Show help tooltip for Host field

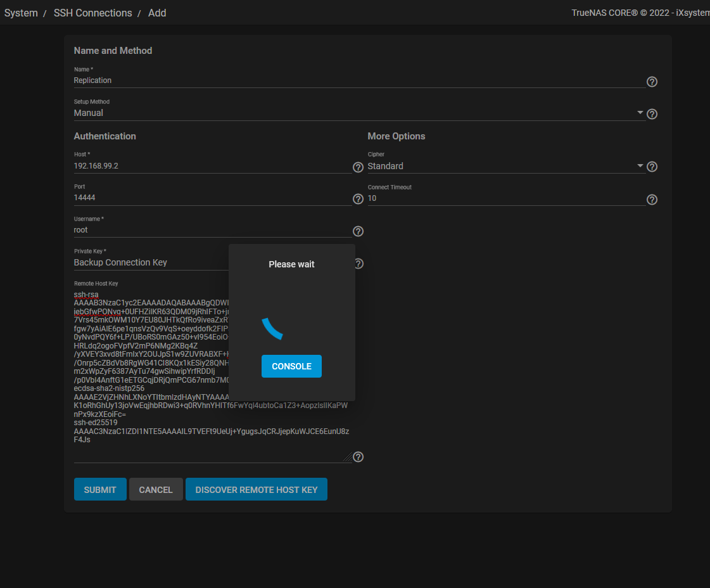tap(358, 167)
